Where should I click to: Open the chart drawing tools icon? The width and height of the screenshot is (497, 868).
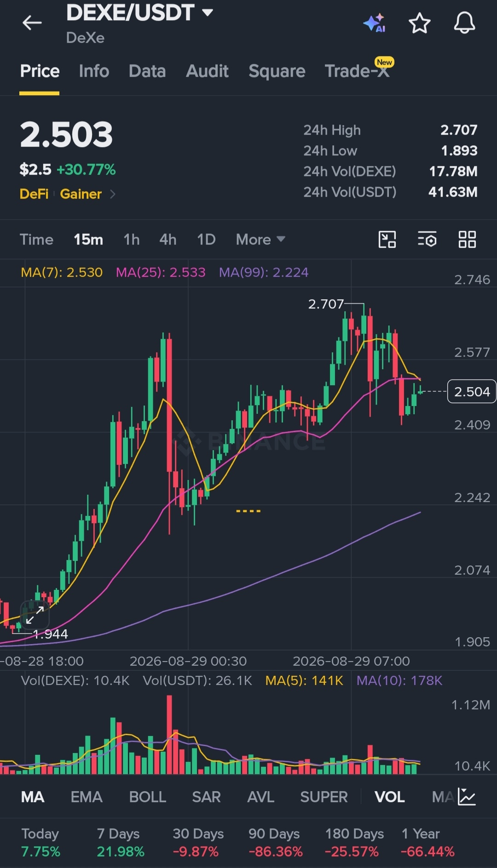(x=387, y=240)
